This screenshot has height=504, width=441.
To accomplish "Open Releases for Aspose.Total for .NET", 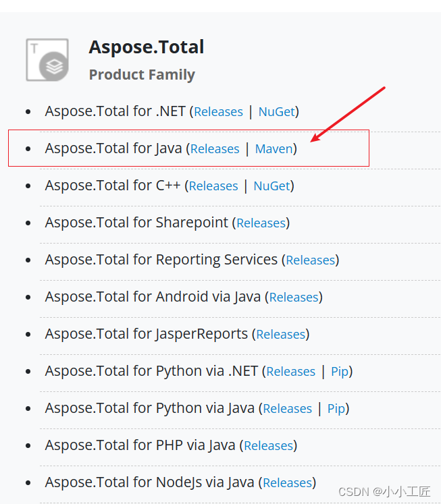I will coord(218,112).
